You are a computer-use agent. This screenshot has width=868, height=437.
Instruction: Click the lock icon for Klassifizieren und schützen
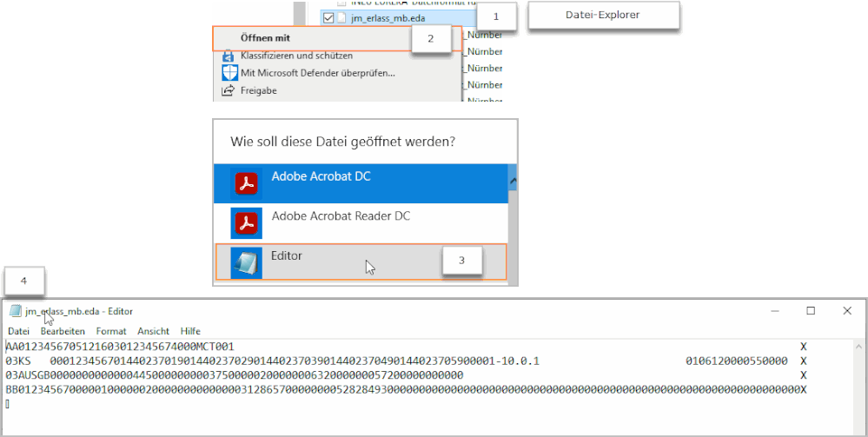click(x=229, y=56)
